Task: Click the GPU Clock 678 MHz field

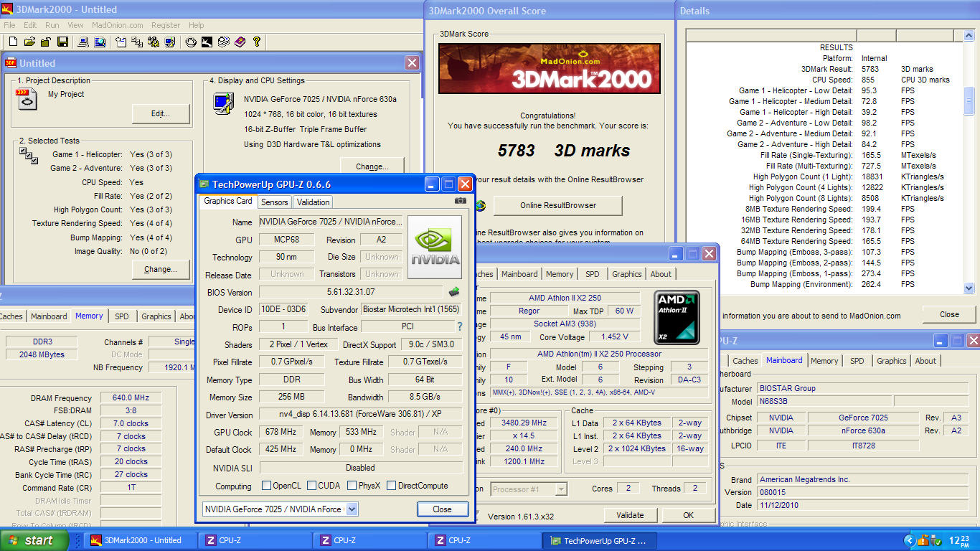Action: pyautogui.click(x=281, y=432)
